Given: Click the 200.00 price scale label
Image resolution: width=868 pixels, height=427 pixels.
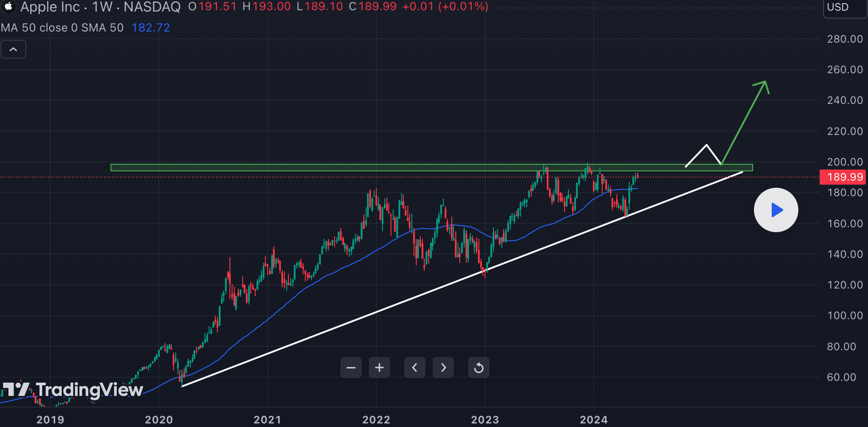Looking at the screenshot, I should tap(845, 162).
